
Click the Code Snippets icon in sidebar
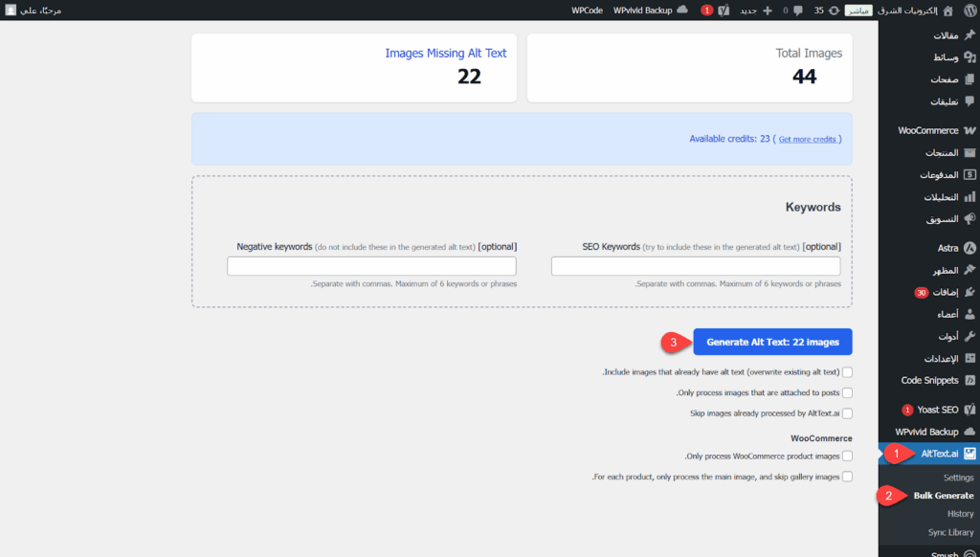click(x=969, y=380)
